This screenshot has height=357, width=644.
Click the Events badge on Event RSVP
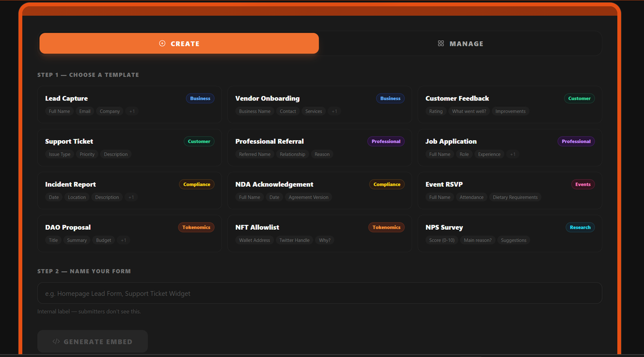click(x=583, y=184)
